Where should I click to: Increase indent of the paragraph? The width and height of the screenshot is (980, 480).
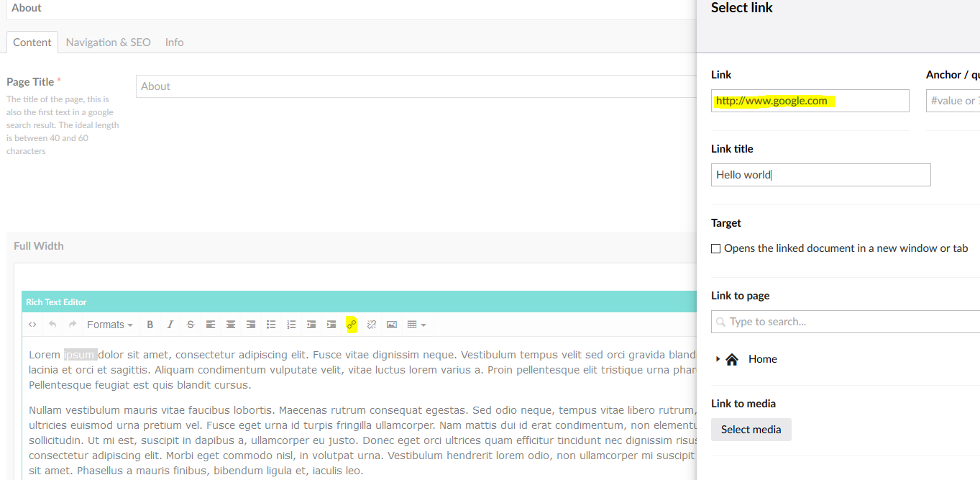coord(331,325)
